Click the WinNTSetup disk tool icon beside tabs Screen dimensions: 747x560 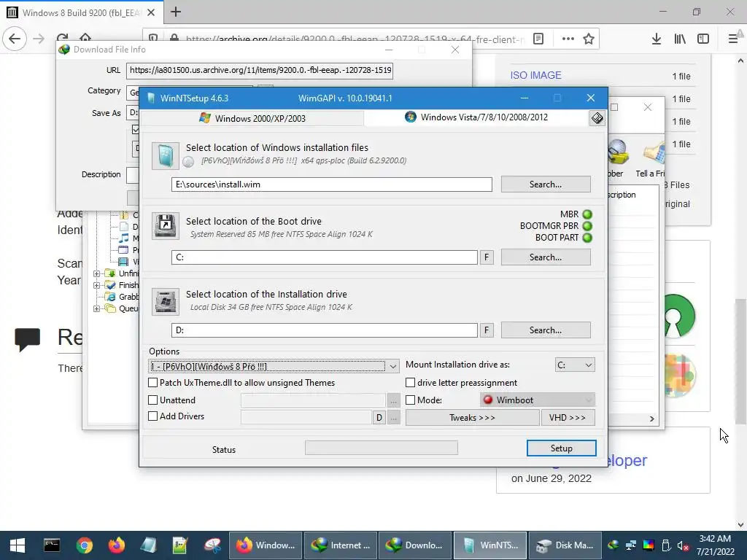(x=597, y=117)
